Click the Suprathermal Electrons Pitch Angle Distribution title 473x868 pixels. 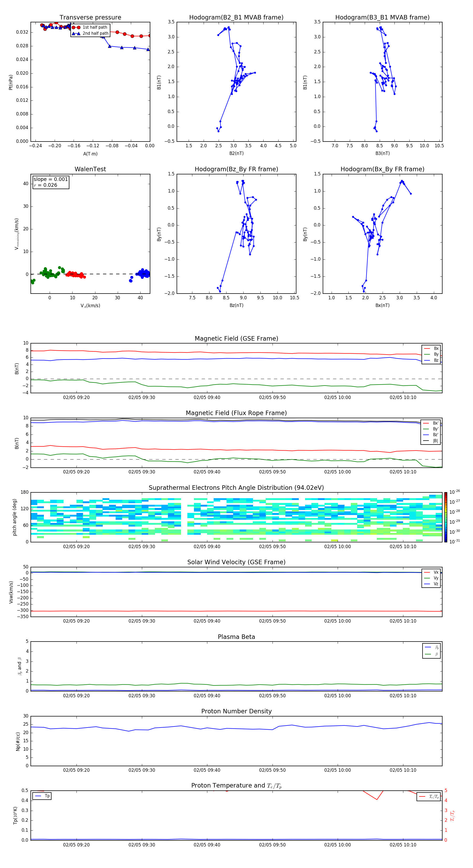pyautogui.click(x=236, y=488)
